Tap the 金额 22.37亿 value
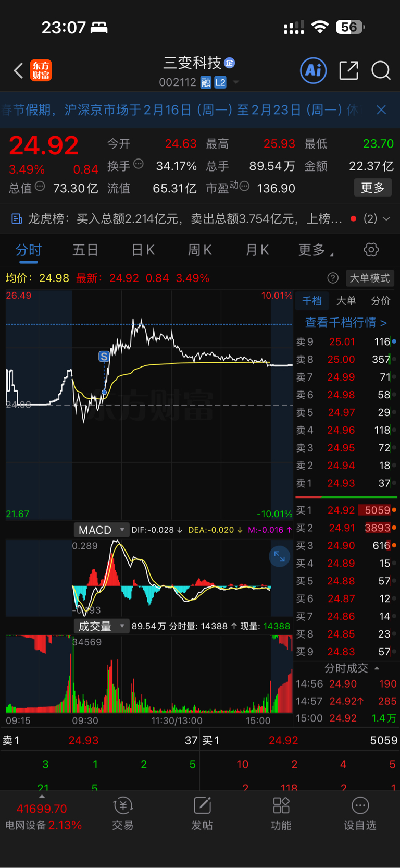400x868 pixels. 371,166
